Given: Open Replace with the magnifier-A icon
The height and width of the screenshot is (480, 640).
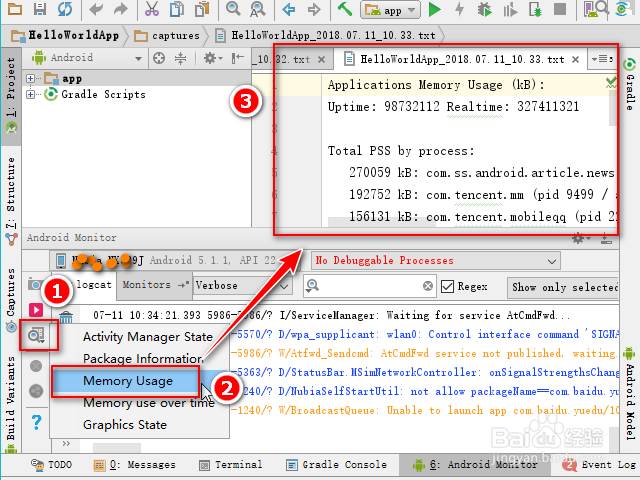Looking at the screenshot, I should tap(258, 9).
